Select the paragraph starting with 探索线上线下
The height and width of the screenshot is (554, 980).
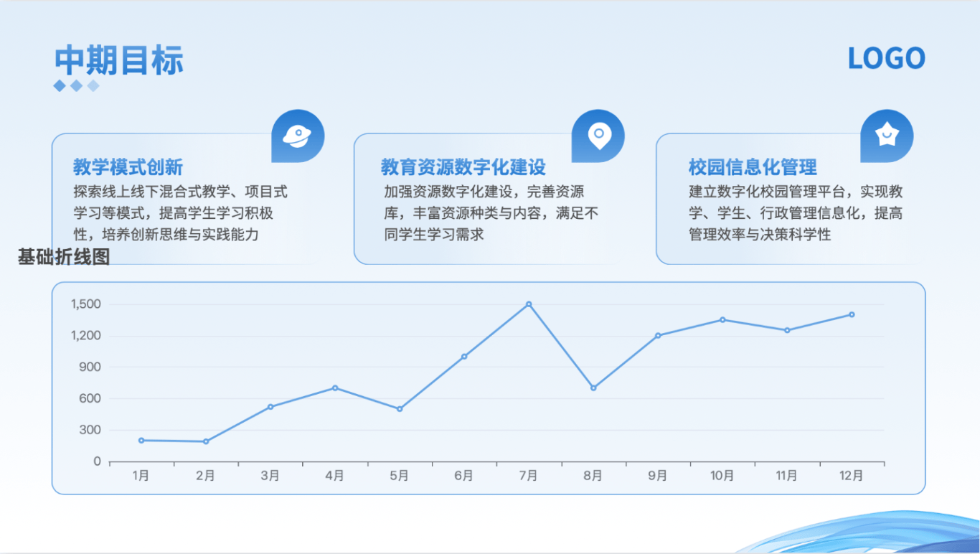[180, 213]
